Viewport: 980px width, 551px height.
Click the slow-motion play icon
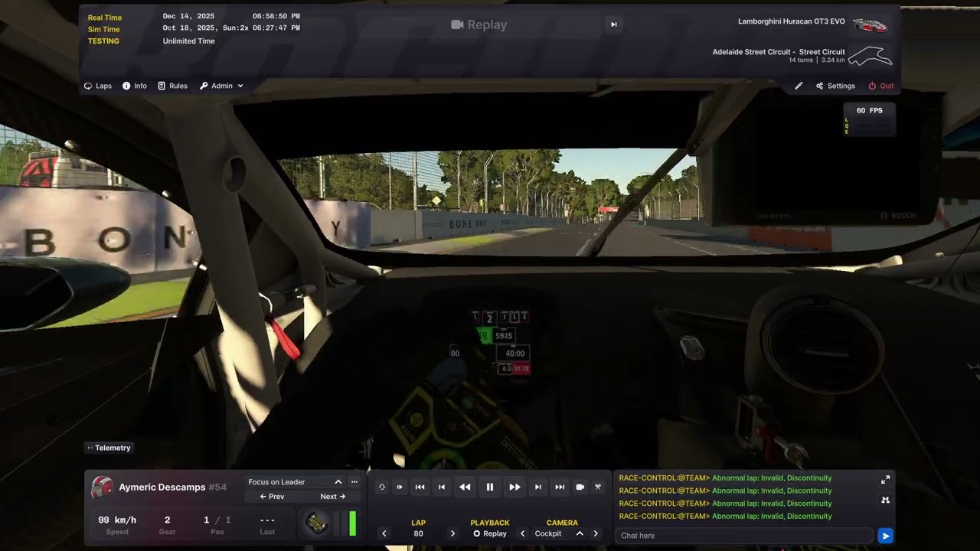coord(400,487)
